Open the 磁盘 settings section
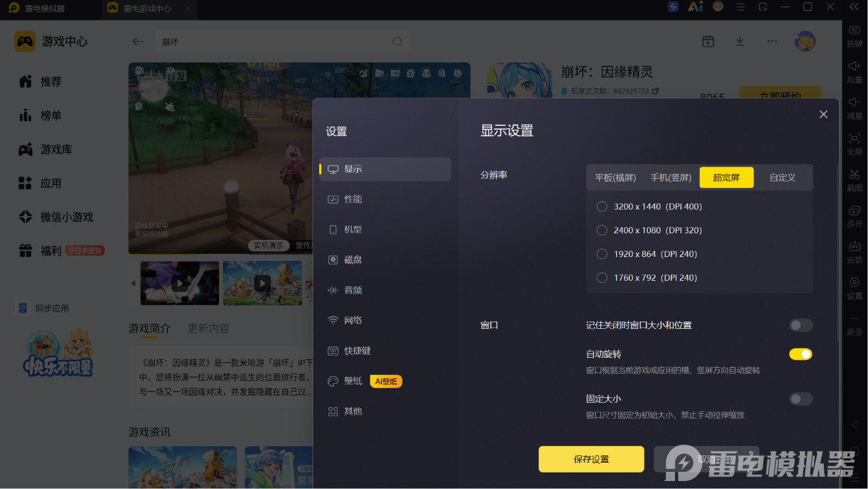Screen dimensions: 868x489 click(x=385, y=260)
